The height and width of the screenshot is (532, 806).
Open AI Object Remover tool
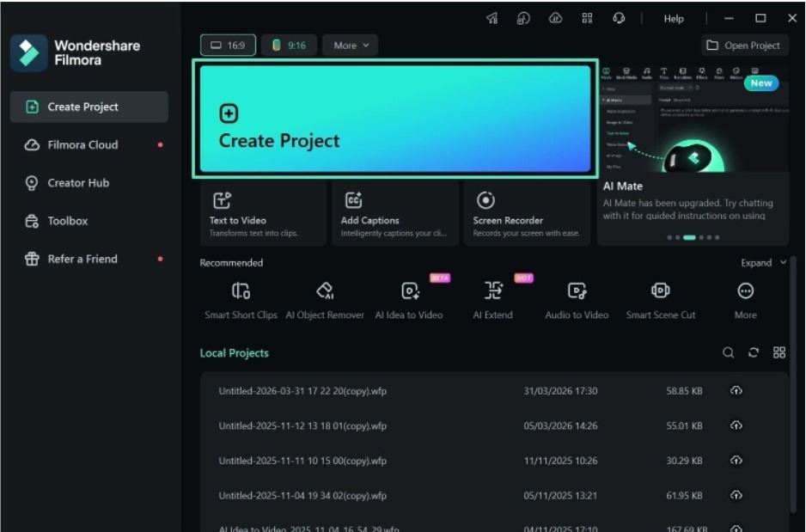click(x=325, y=300)
